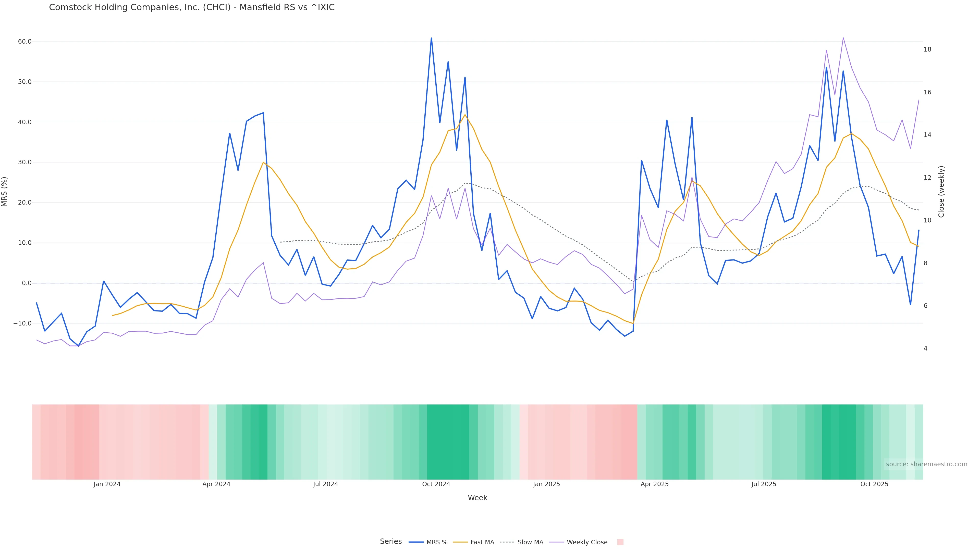
Task: Click the 60.0 left axis tick
Action: (x=24, y=41)
